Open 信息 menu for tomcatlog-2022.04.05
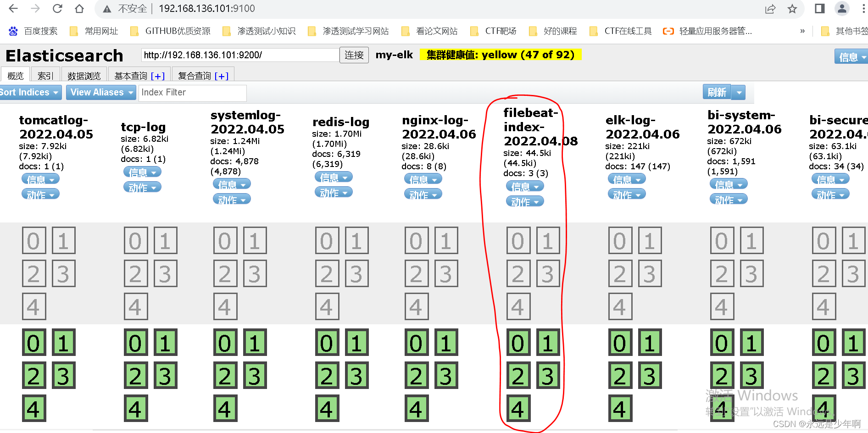The width and height of the screenshot is (868, 433). point(41,179)
